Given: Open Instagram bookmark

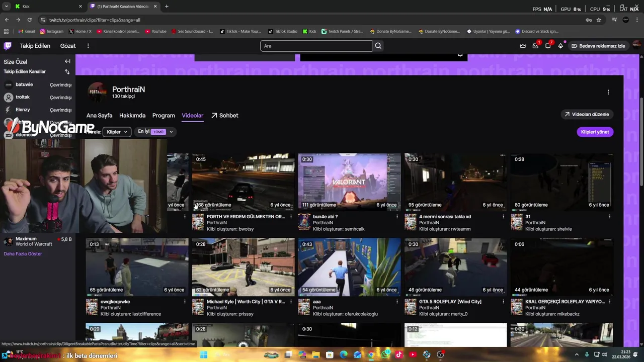Looking at the screenshot, I should pyautogui.click(x=52, y=31).
